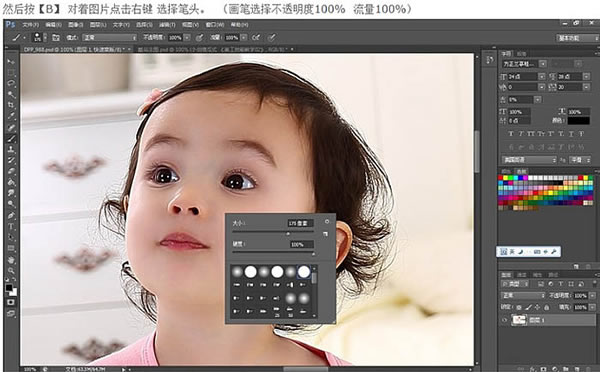Click the lock all layer button

pos(546,307)
